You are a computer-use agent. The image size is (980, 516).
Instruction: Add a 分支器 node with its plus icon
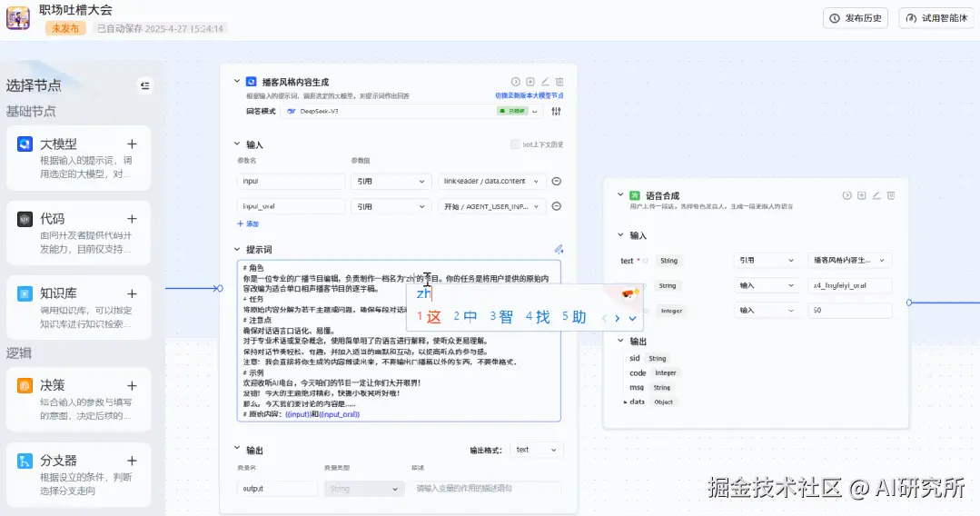coord(132,461)
